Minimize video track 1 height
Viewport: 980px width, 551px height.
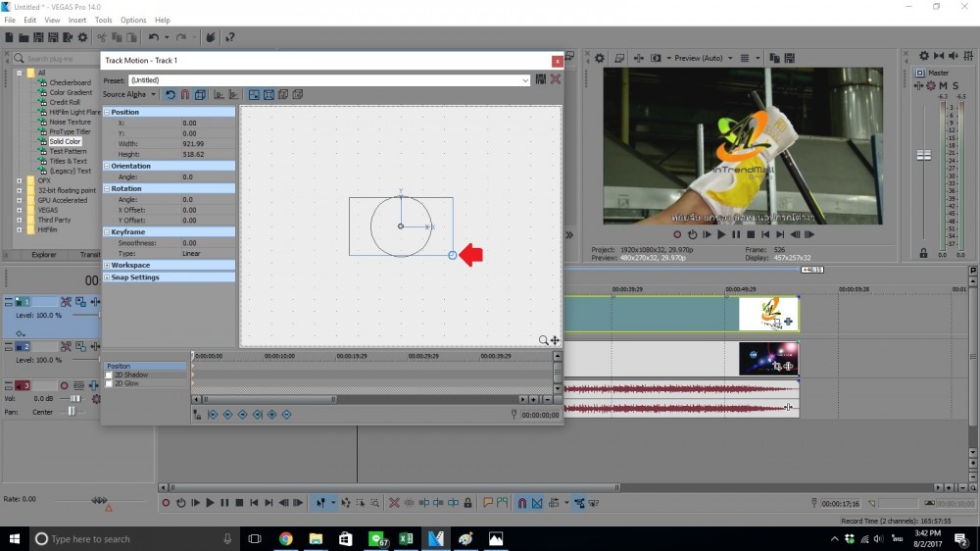coord(8,301)
